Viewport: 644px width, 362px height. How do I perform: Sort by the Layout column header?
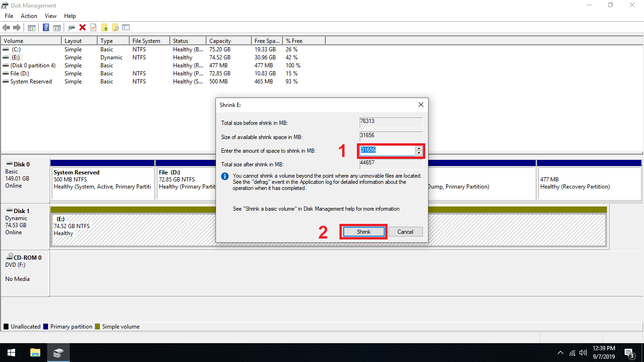pos(79,41)
